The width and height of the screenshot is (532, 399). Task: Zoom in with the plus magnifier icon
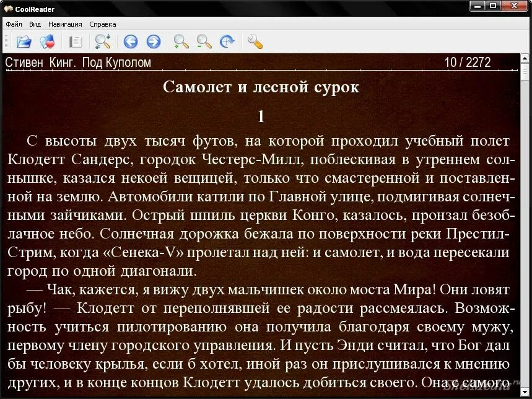[181, 42]
